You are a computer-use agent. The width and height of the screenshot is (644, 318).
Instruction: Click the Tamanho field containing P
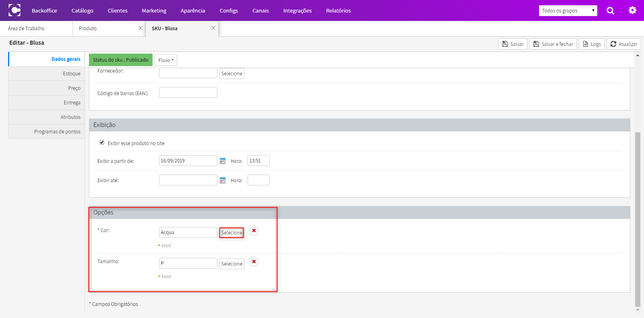coord(188,263)
